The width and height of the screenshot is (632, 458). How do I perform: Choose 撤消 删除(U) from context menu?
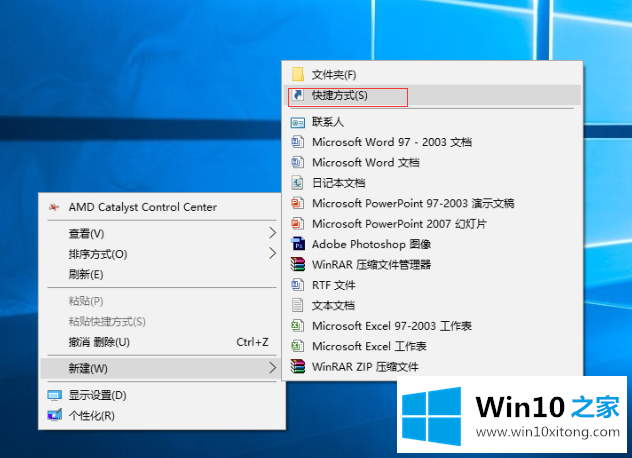point(98,342)
